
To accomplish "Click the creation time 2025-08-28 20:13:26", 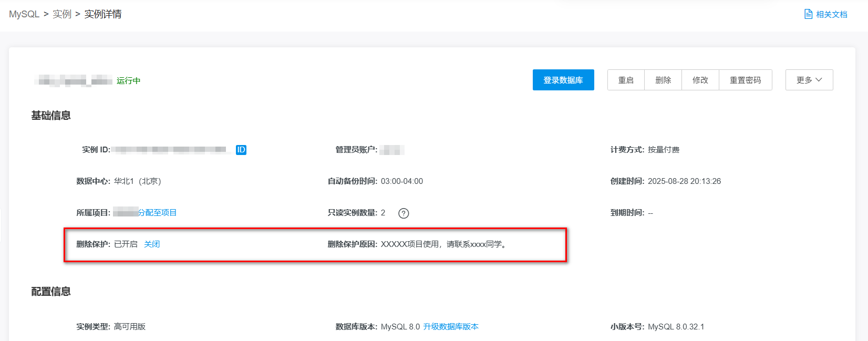I will coord(684,181).
